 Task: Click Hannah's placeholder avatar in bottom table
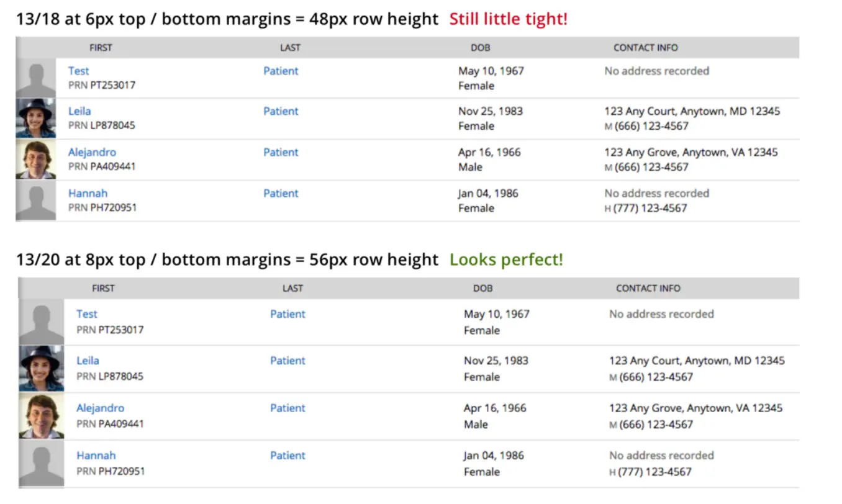pos(41,463)
